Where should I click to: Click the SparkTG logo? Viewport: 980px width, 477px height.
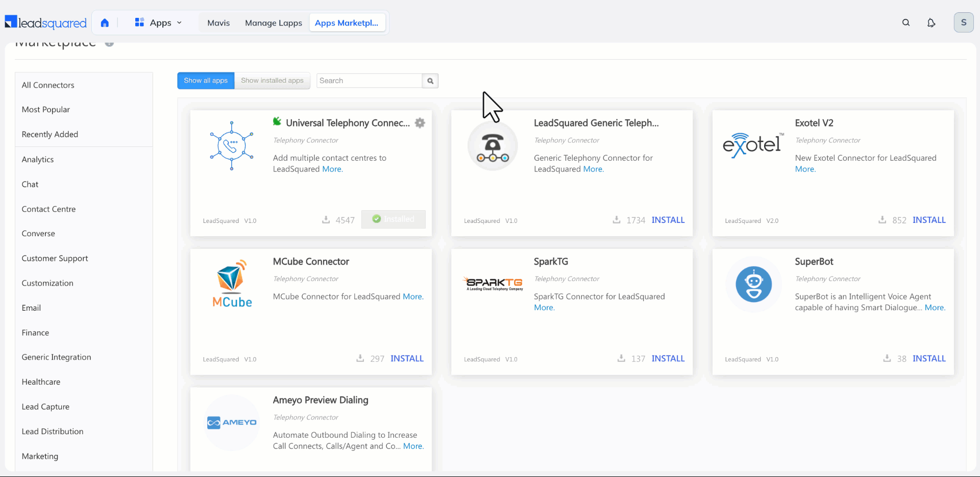click(x=493, y=284)
